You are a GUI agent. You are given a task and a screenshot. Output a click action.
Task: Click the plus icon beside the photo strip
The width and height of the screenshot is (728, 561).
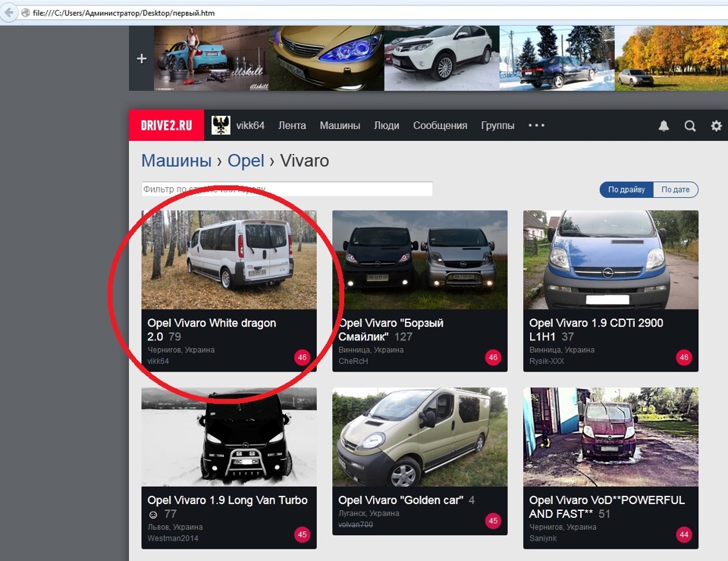coord(142,58)
